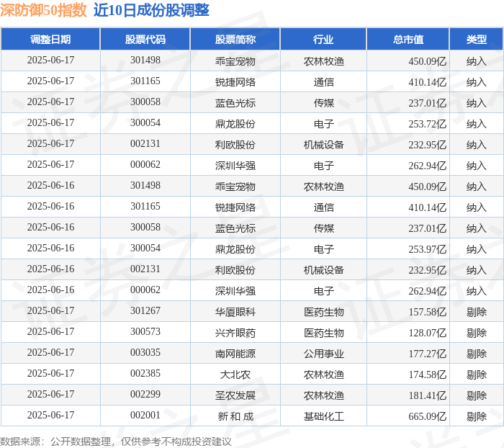Click 蓝色光标 in the 2025-06-17 row
The image size is (504, 448).
click(235, 102)
